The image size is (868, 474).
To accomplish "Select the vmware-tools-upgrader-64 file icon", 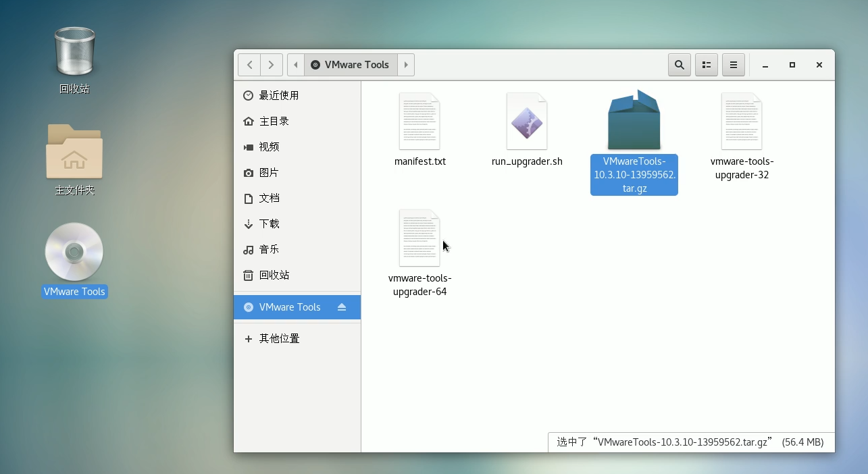I will pyautogui.click(x=419, y=238).
